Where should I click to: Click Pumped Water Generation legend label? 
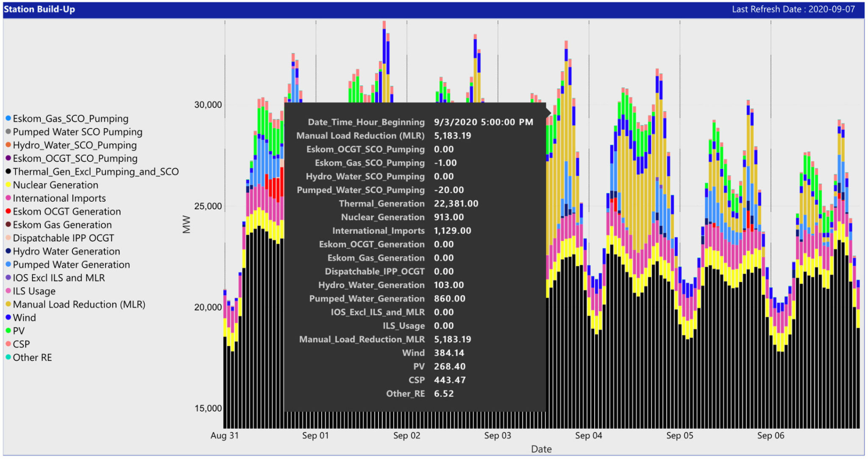pos(71,265)
